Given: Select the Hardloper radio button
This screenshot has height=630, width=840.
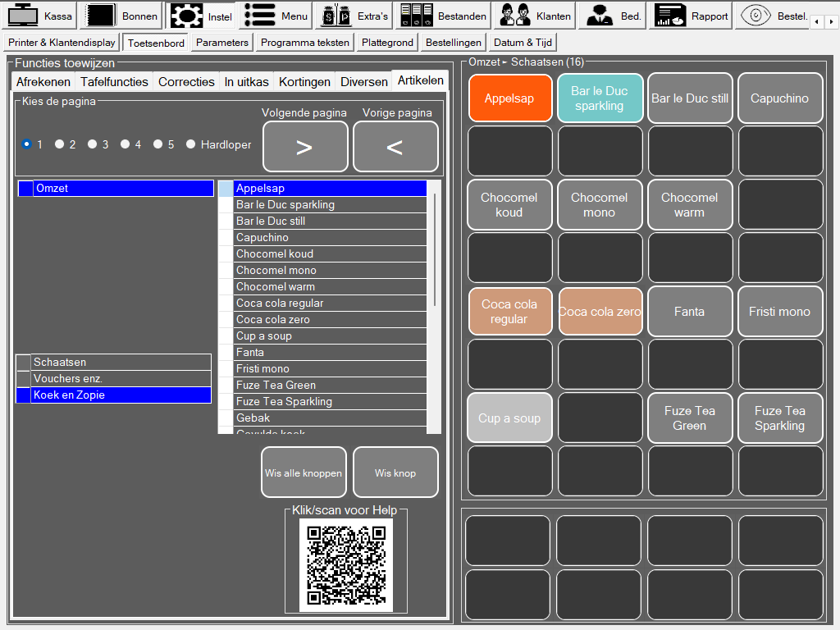Looking at the screenshot, I should point(191,144).
